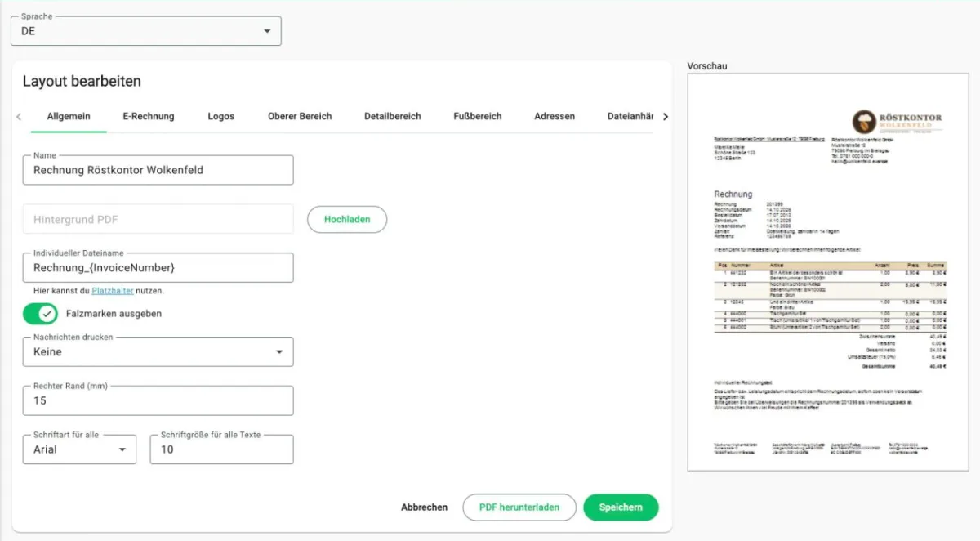Open the partially visible Dateianhänge tab

pyautogui.click(x=630, y=116)
